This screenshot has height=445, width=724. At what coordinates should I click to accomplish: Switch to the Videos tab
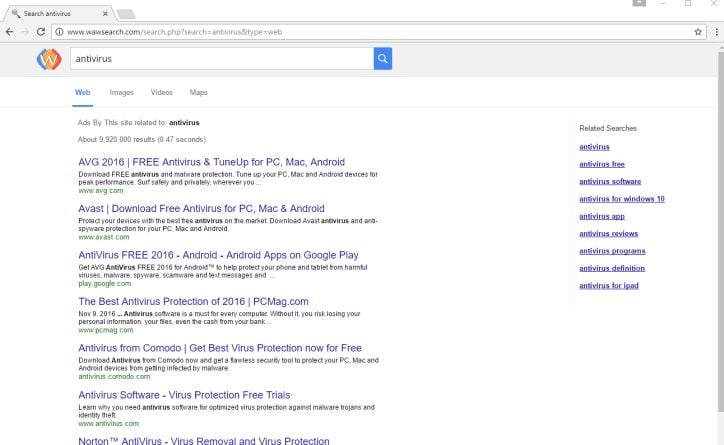(x=162, y=92)
